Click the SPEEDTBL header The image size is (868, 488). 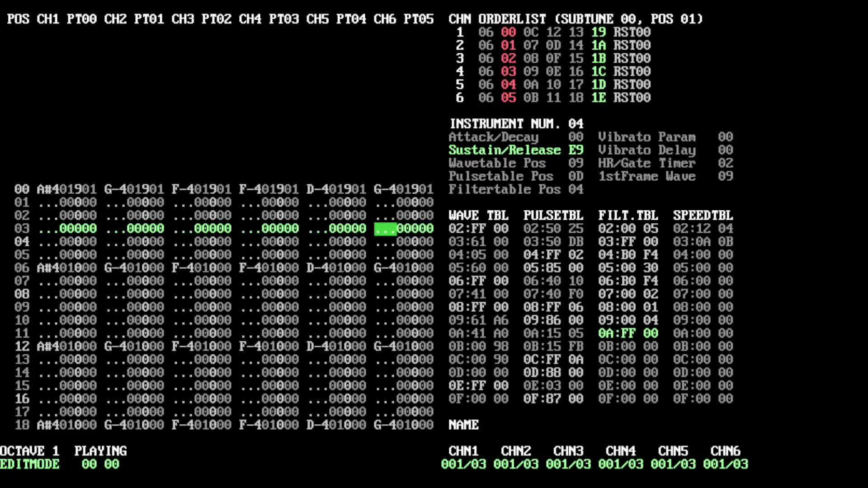coord(703,216)
